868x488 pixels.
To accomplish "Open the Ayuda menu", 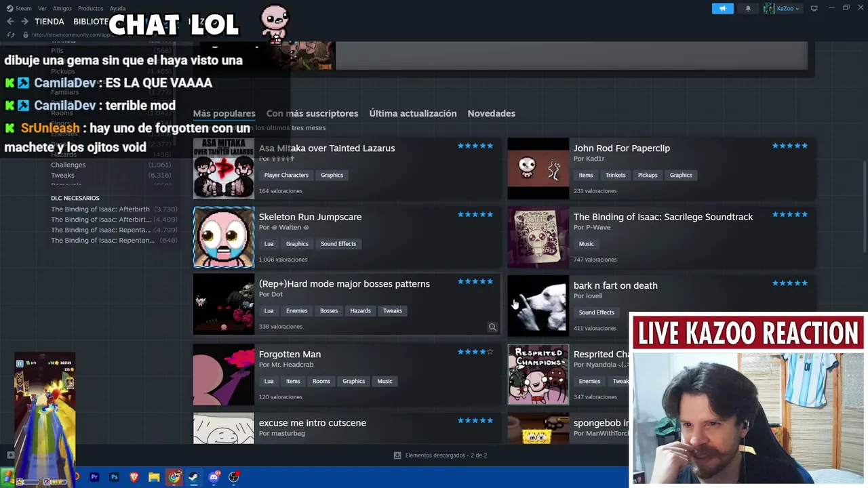I will (118, 8).
